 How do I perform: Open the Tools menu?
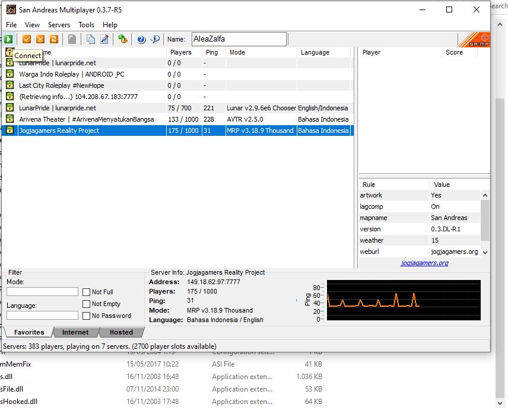(86, 25)
